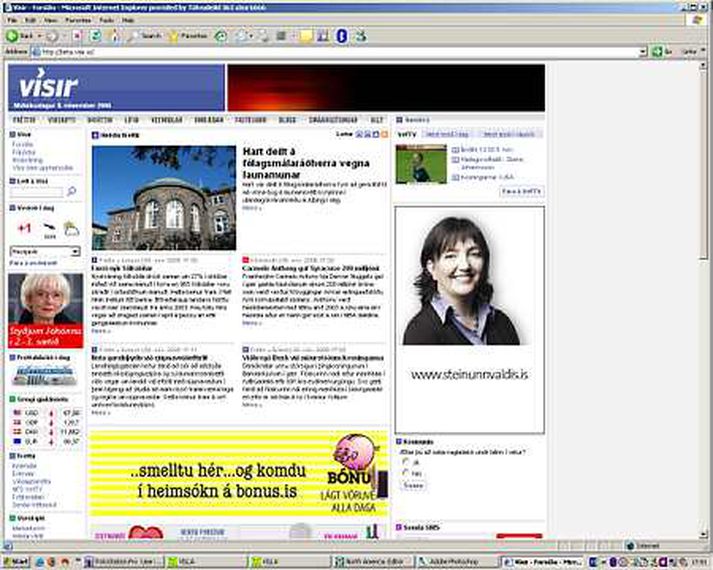This screenshot has width=713, height=570.
Task: Open the Tools menu
Action: pos(106,20)
